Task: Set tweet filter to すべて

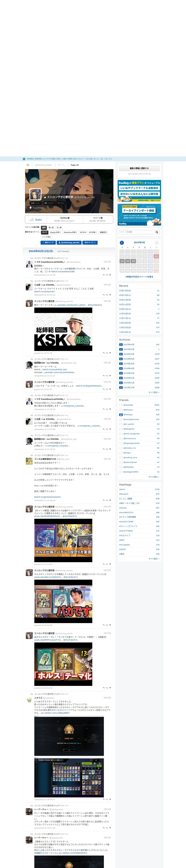Action: pos(45,232)
